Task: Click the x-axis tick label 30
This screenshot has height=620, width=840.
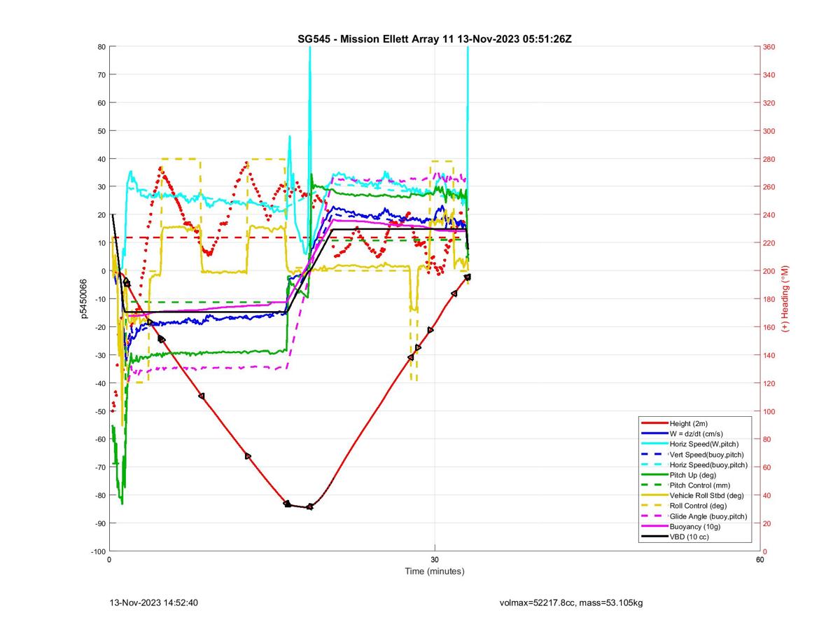Action: tap(435, 559)
